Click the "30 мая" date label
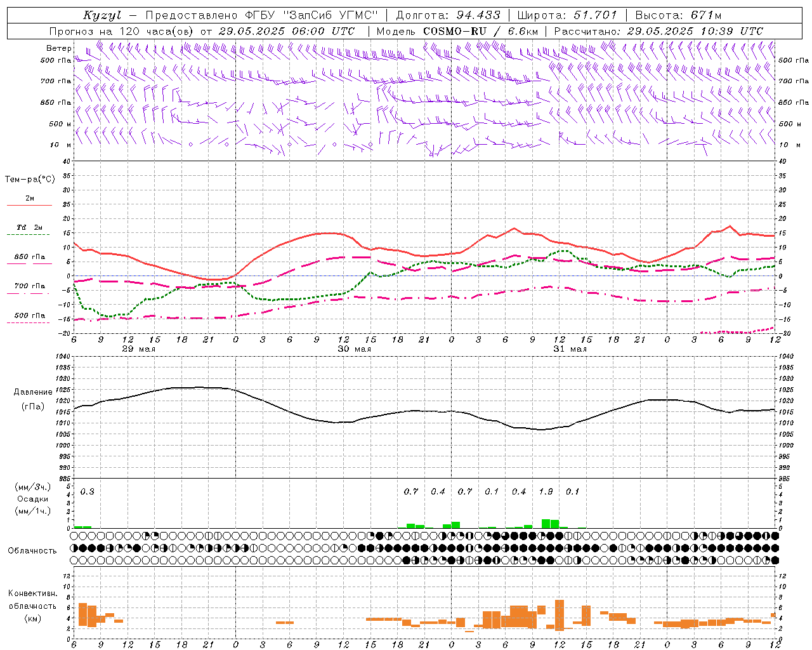This screenshot has height=650, width=812. click(x=355, y=349)
